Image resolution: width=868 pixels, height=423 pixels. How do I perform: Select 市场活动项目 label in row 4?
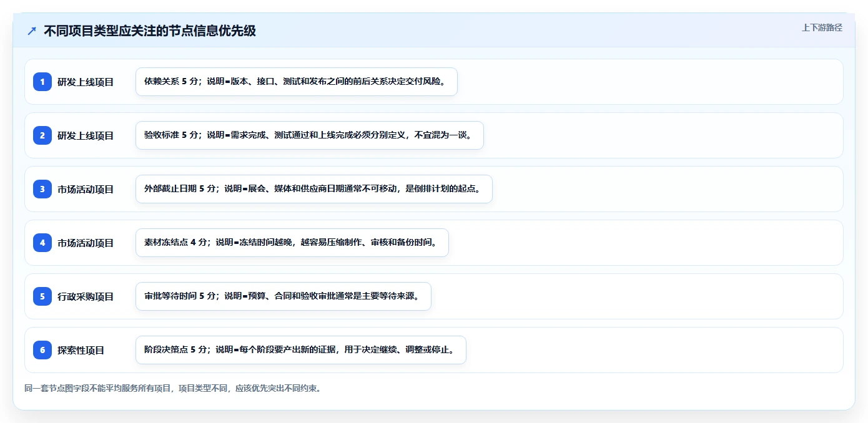pos(86,243)
